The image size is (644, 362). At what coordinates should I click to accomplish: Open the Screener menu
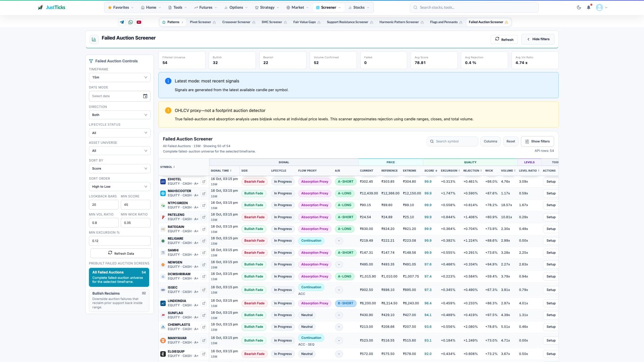click(328, 7)
